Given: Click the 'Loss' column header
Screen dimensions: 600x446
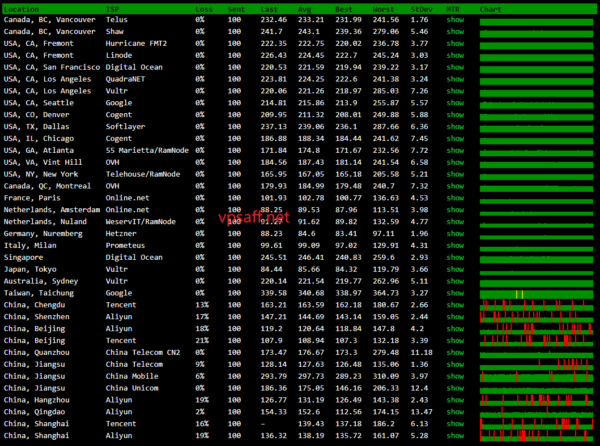Looking at the screenshot, I should 204,9.
